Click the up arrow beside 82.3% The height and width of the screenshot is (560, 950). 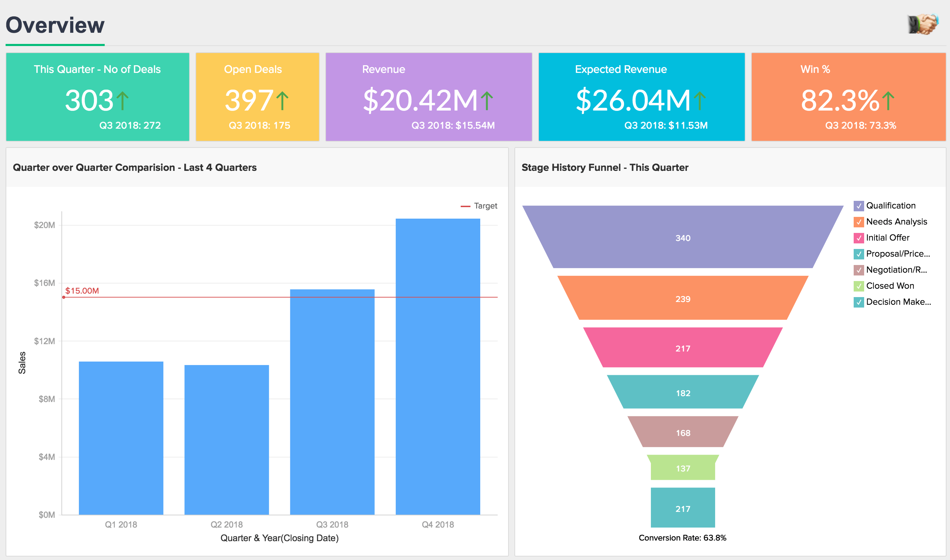(888, 101)
